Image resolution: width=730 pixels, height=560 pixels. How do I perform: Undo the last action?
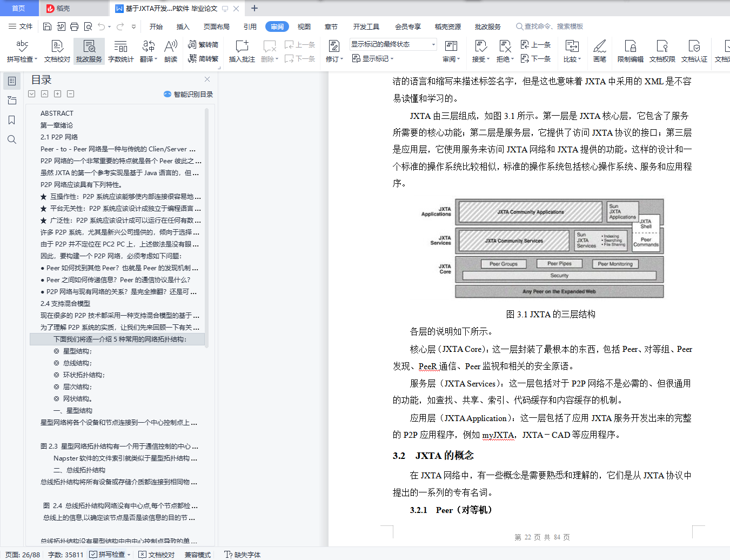pyautogui.click(x=101, y=26)
